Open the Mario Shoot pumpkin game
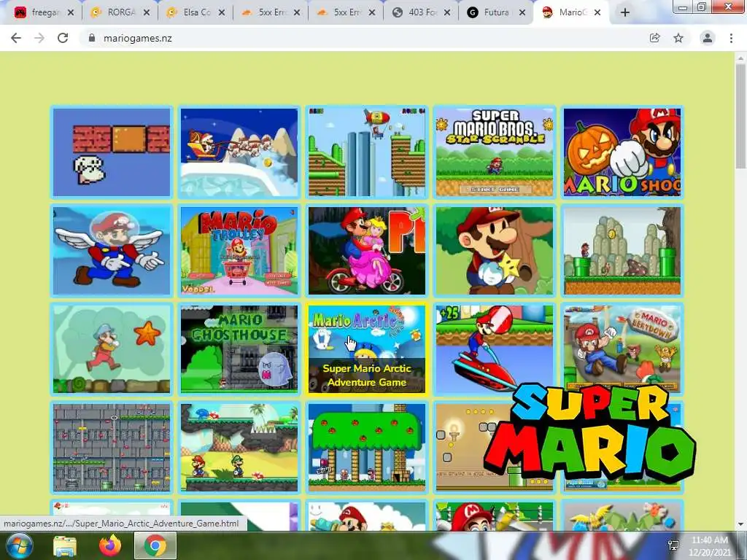 (x=622, y=152)
